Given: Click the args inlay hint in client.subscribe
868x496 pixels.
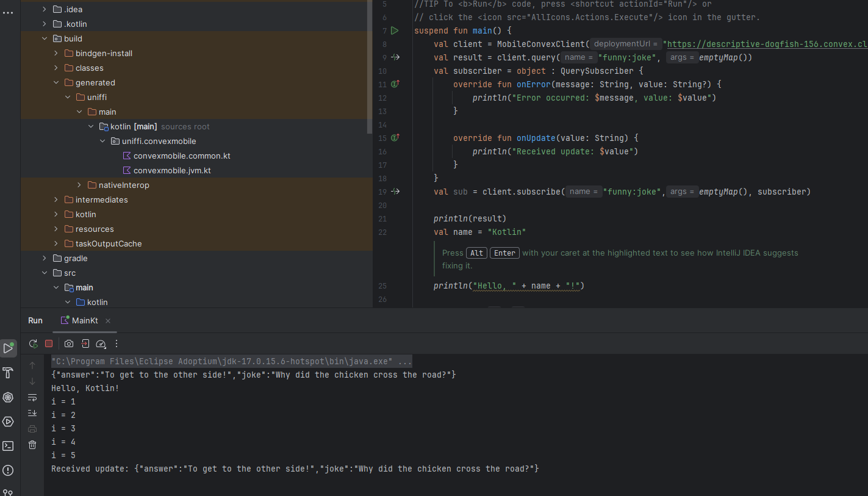Looking at the screenshot, I should coord(681,192).
